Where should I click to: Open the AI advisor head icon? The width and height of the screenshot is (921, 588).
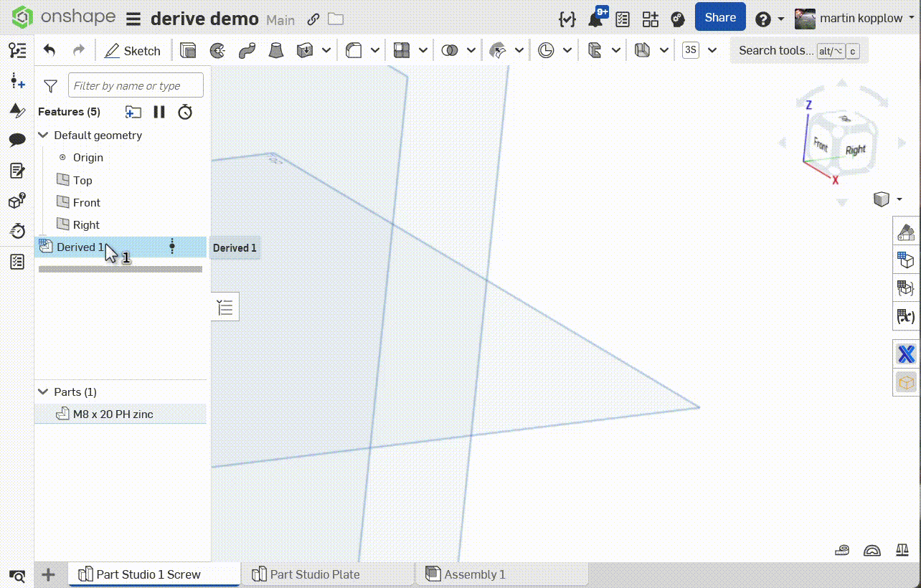point(676,19)
